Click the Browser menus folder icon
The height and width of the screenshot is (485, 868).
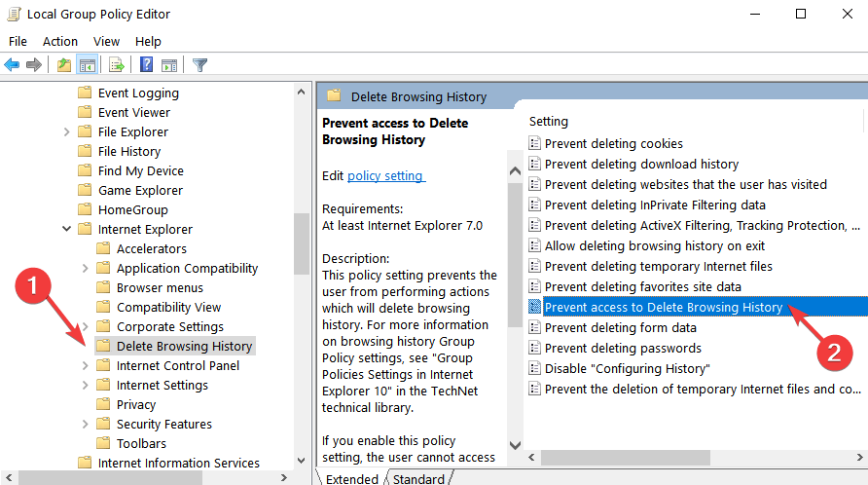pos(103,287)
